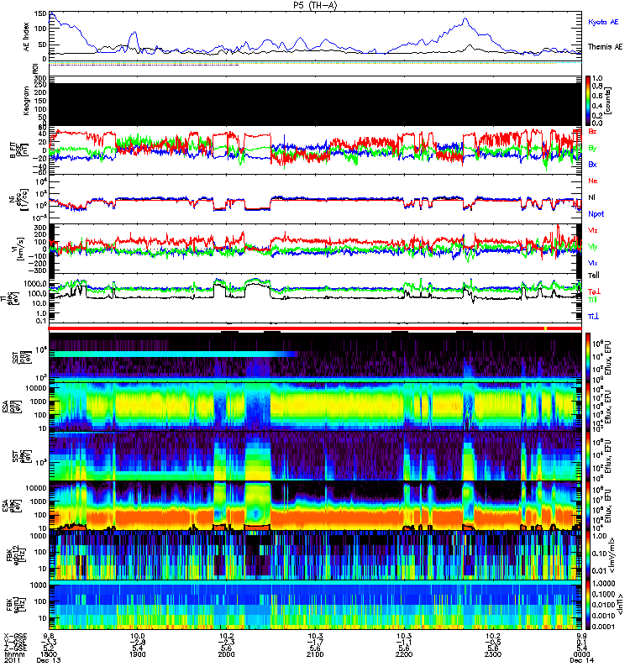The height and width of the screenshot is (672, 630).
Task: Click the red Bz legend label
Action: (x=592, y=132)
